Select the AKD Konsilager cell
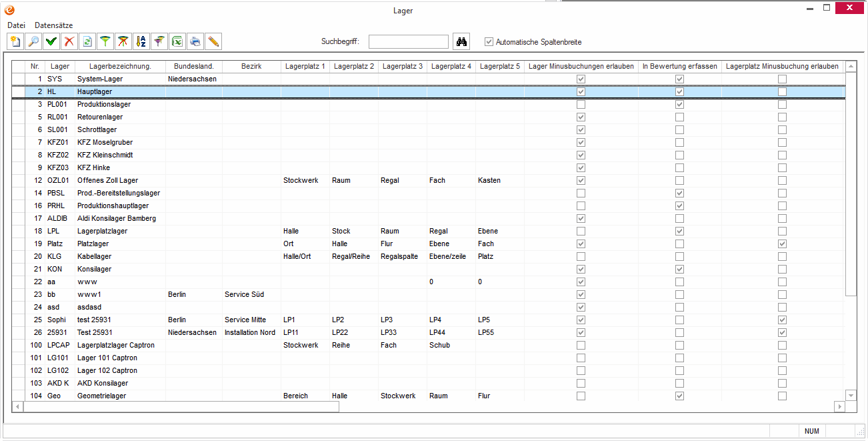Screen dimensions: 868x441 tap(120, 383)
